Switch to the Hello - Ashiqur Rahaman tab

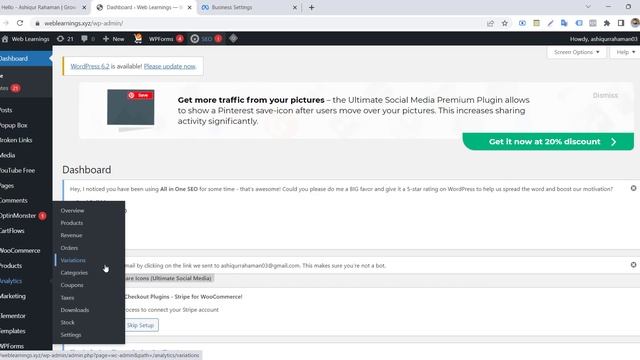click(x=43, y=7)
